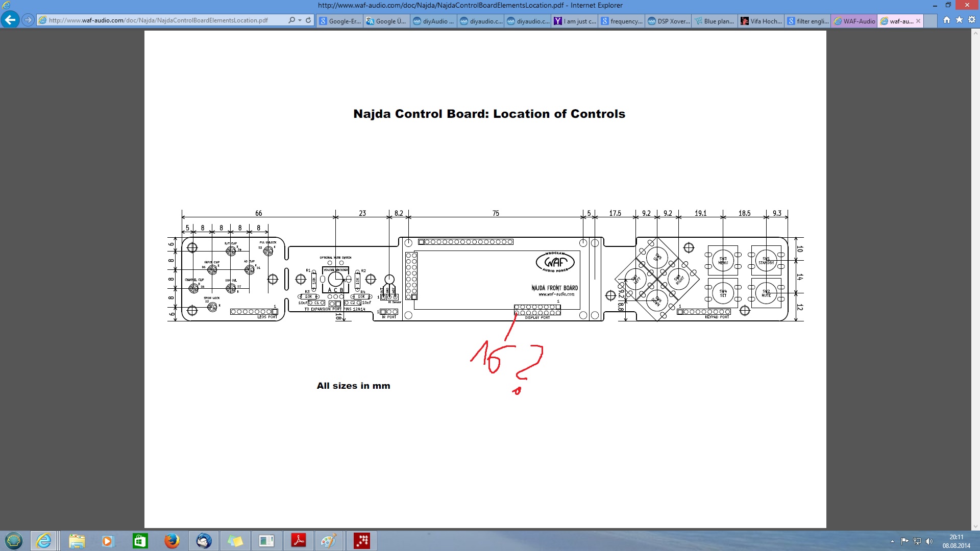This screenshot has height=551, width=980.
Task: Launch Firefox from the taskbar
Action: [x=172, y=541]
